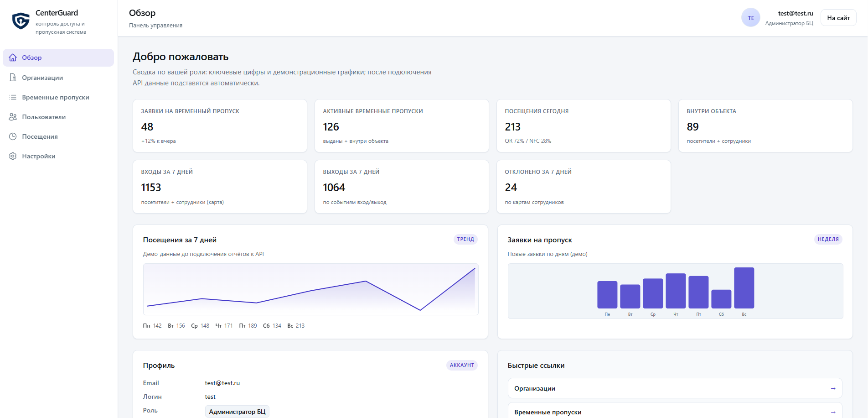This screenshot has width=868, height=418.
Task: Click the Чт bar in requests chart
Action: pos(676,291)
